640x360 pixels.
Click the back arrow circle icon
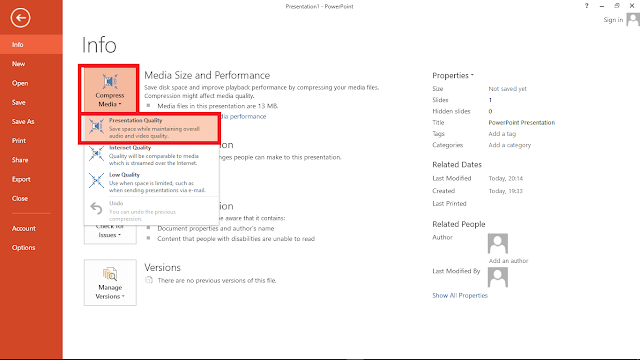click(20, 18)
